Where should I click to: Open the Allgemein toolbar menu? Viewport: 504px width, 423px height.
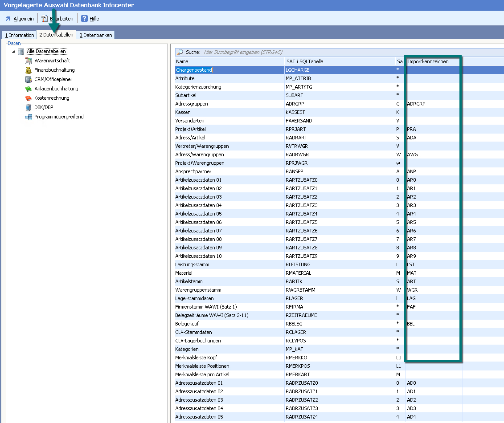(x=19, y=19)
